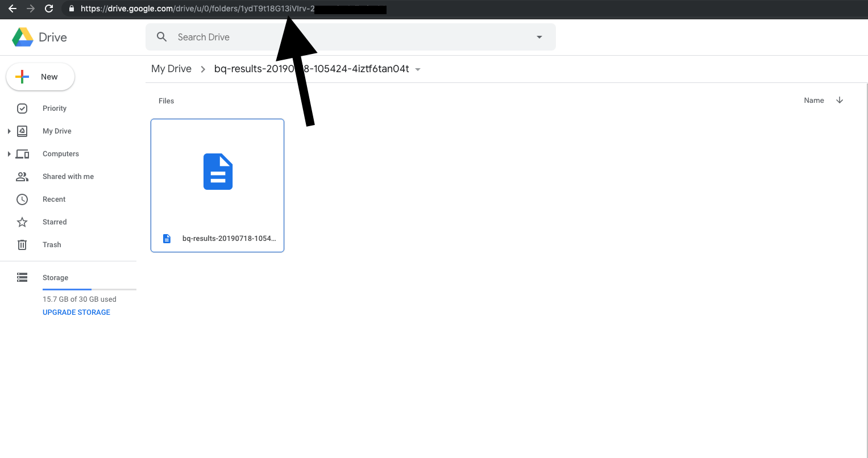
Task: Click the Search Drive input field
Action: click(350, 37)
